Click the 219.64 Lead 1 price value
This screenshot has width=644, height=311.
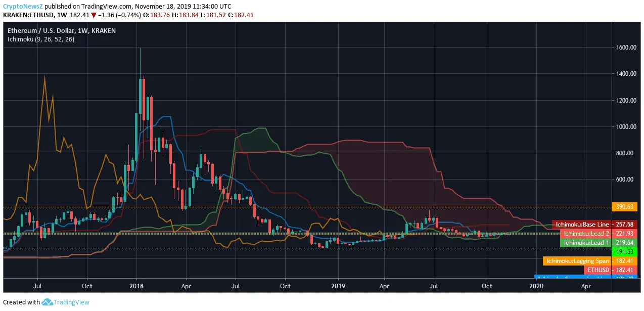(x=624, y=243)
